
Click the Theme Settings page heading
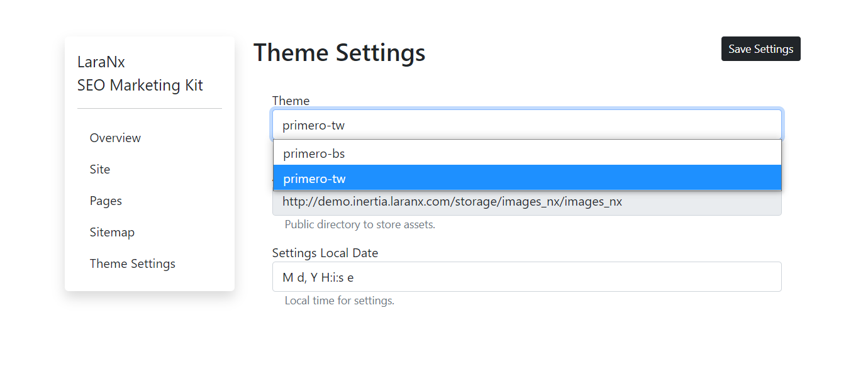coord(339,53)
